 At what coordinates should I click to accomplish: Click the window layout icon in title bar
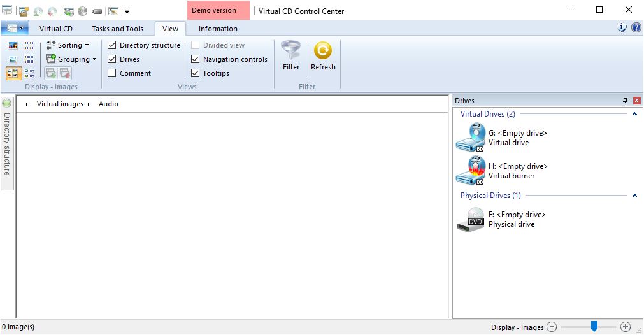click(x=7, y=11)
